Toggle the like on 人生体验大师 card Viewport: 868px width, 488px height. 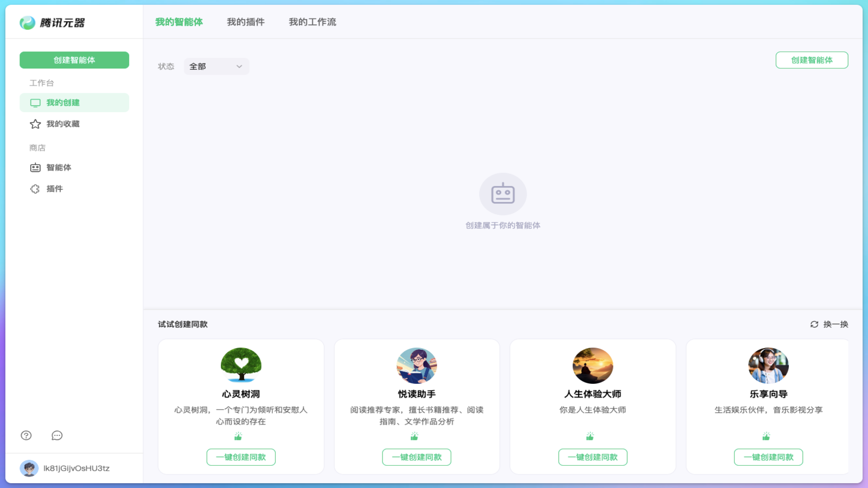pyautogui.click(x=592, y=436)
